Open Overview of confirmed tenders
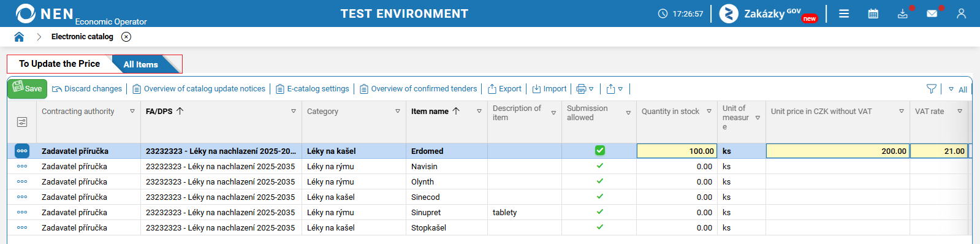Screen dimensions: 980x244 (x=419, y=89)
